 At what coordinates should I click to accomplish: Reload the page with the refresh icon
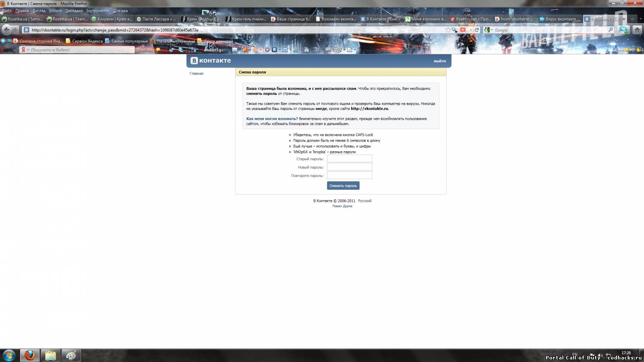(x=477, y=30)
